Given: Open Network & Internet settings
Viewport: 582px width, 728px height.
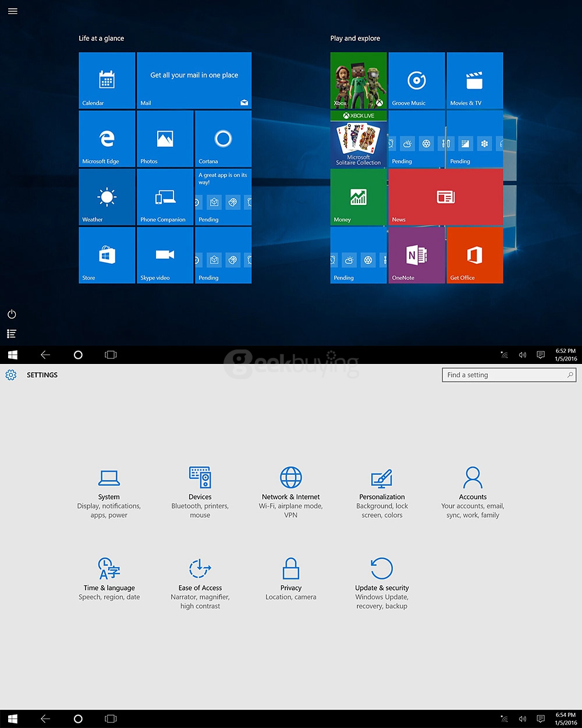Looking at the screenshot, I should click(291, 492).
